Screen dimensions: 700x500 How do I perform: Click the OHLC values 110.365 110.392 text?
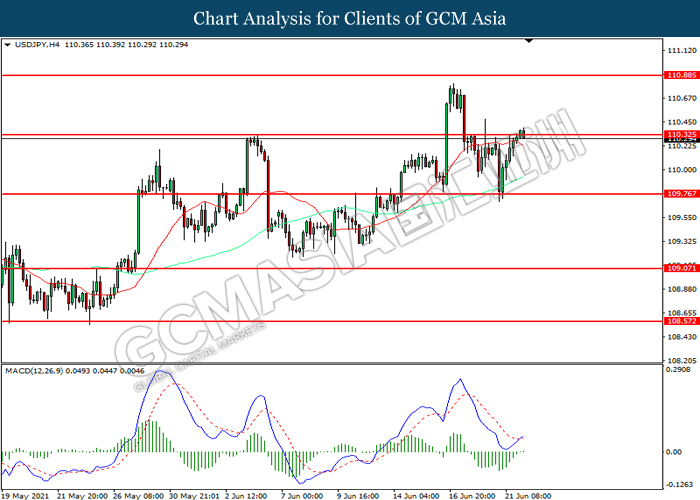point(95,45)
